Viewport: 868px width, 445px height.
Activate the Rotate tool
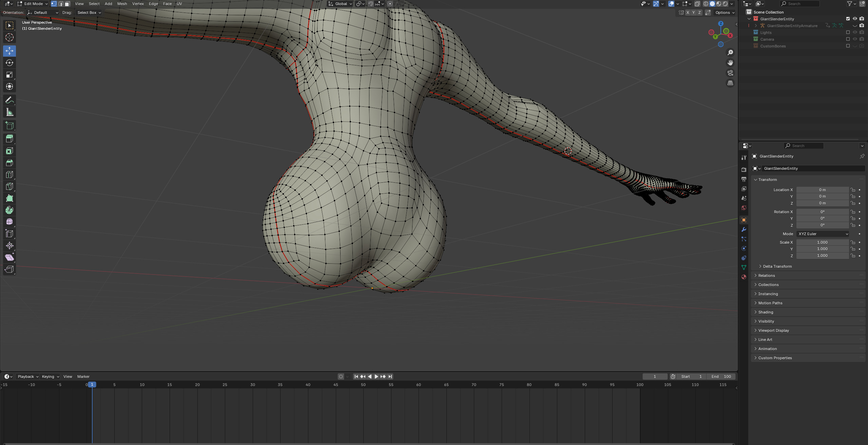pyautogui.click(x=9, y=63)
